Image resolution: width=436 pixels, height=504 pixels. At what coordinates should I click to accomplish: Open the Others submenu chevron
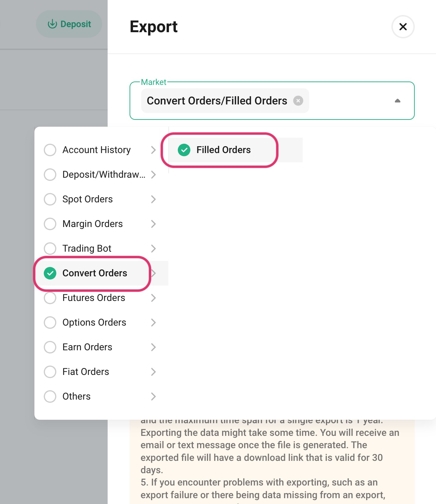[x=154, y=396]
